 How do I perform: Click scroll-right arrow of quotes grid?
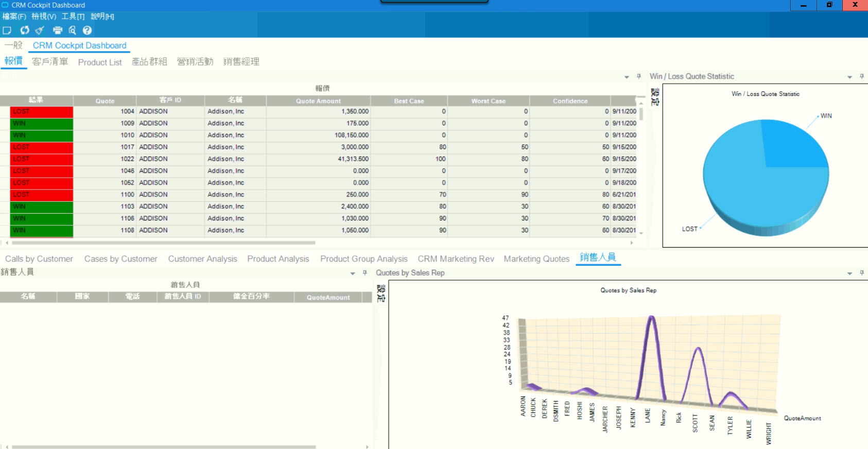[632, 243]
